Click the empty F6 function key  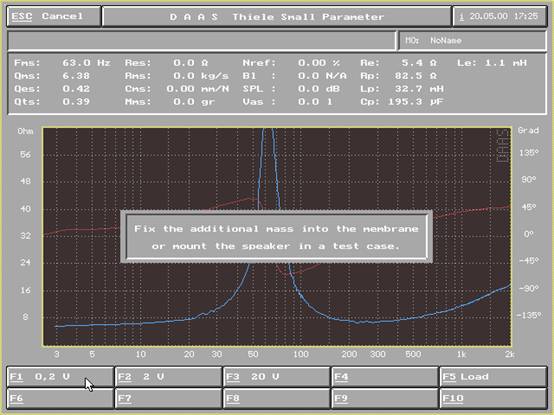[x=60, y=398]
